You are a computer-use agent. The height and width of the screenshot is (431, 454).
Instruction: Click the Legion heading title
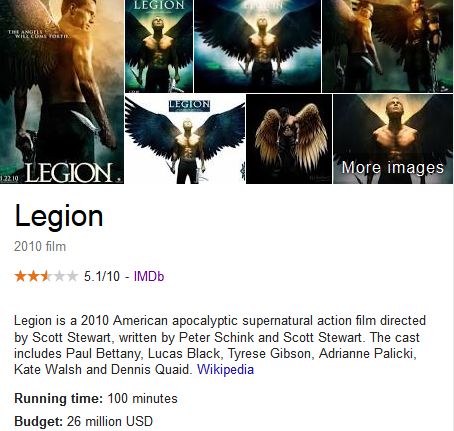pos(59,217)
